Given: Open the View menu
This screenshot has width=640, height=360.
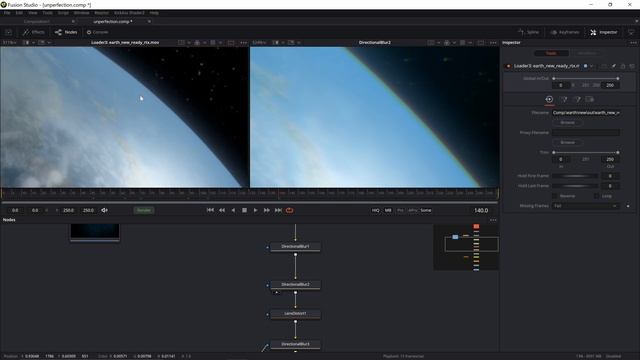Looking at the screenshot, I should [33, 13].
